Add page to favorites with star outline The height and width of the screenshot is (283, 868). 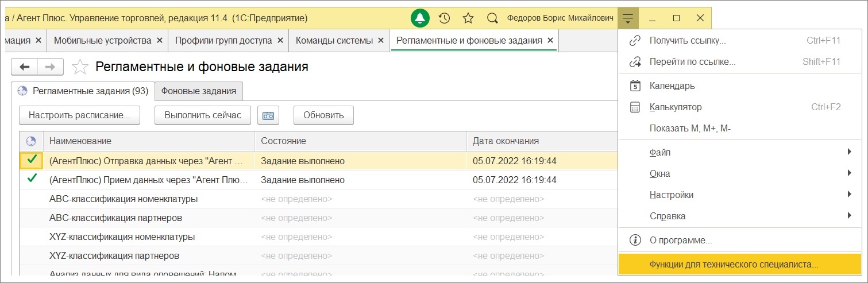point(80,67)
